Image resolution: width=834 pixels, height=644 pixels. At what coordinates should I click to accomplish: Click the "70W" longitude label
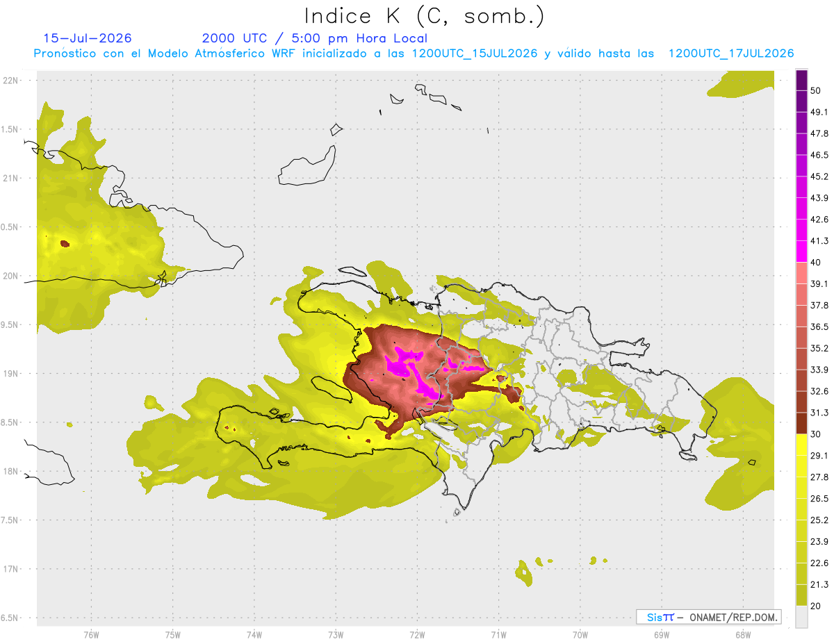click(580, 635)
